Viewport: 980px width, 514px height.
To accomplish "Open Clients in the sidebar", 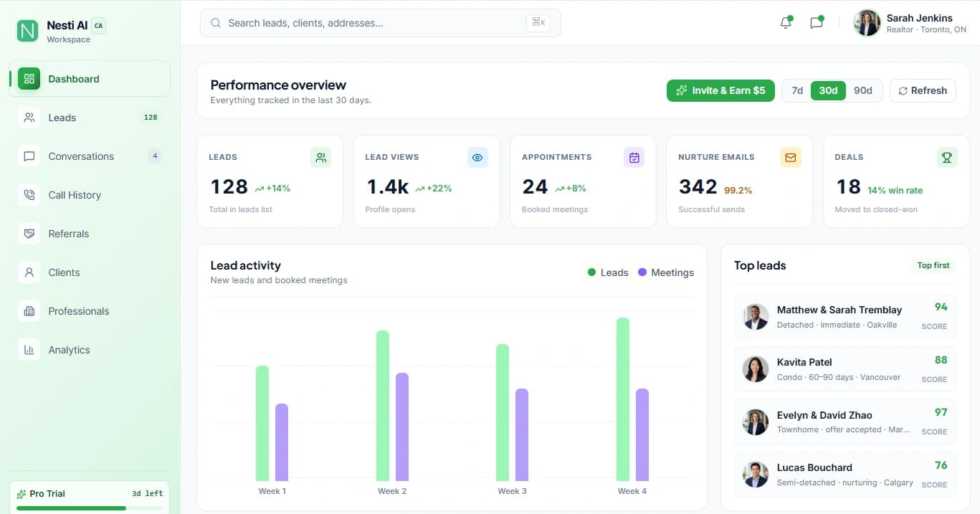I will tap(90, 272).
